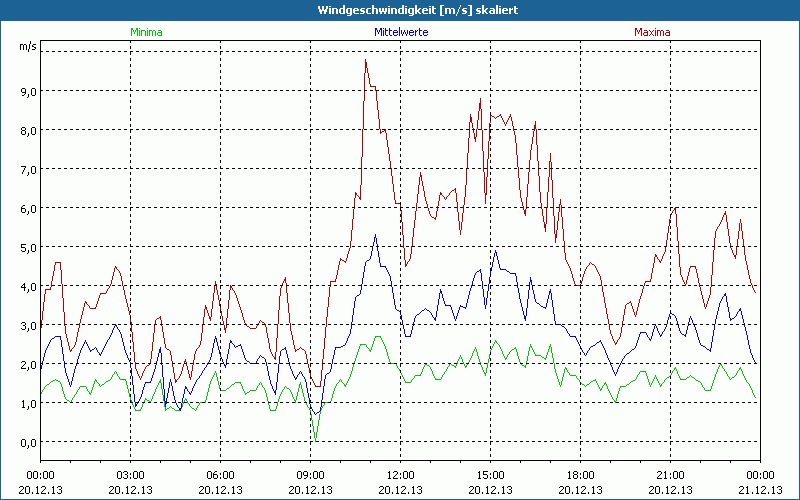Click the 18:00 time axis label
Viewport: 800px width, 500px height.
coord(580,476)
